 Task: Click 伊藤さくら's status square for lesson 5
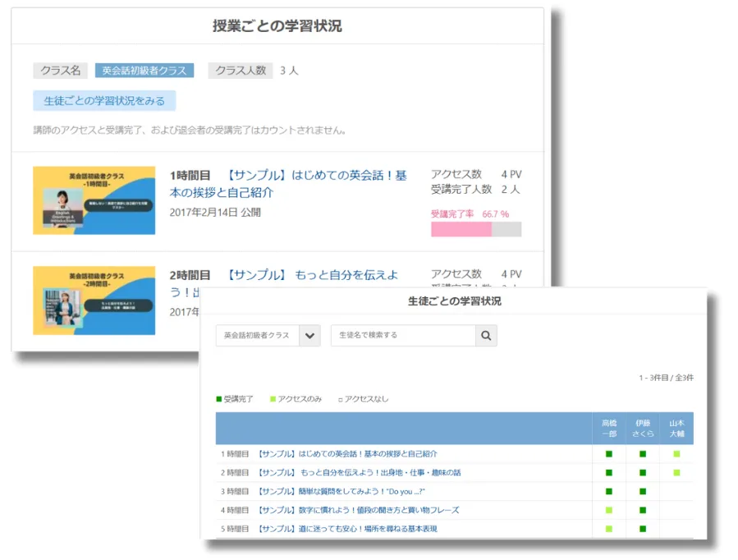(x=643, y=530)
